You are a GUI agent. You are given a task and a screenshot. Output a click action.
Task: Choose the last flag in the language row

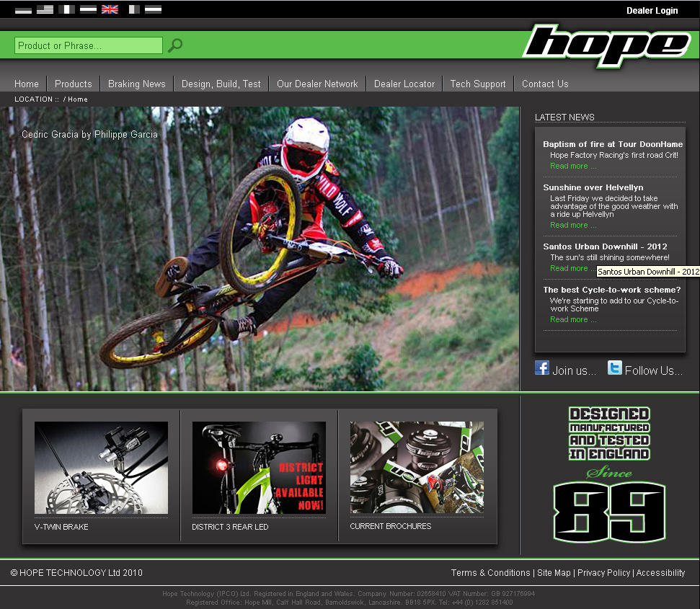153,9
